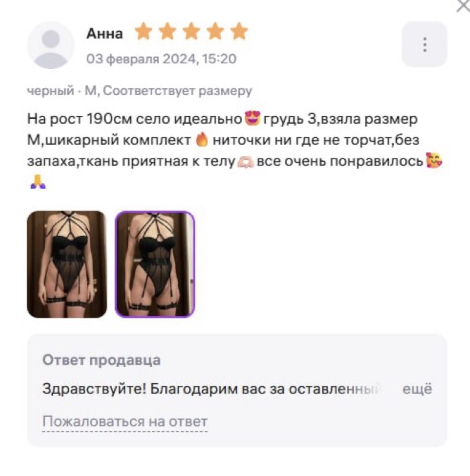This screenshot has width=470, height=476.
Task: Click the third rating star
Action: click(x=191, y=31)
